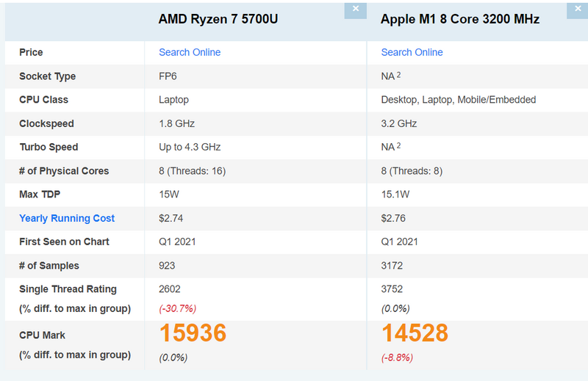Click the CPU Mark row label
This screenshot has width=588, height=381.
(x=42, y=335)
